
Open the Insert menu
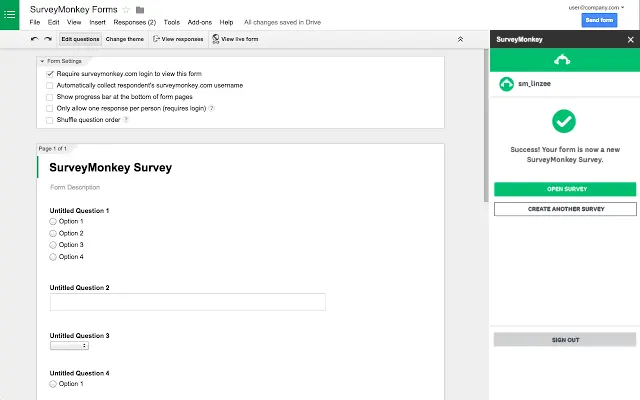click(x=98, y=22)
